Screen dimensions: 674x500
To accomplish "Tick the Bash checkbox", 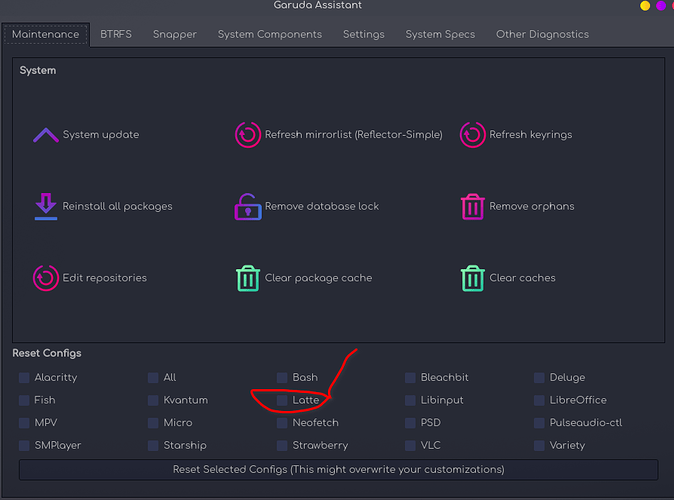I will (282, 377).
